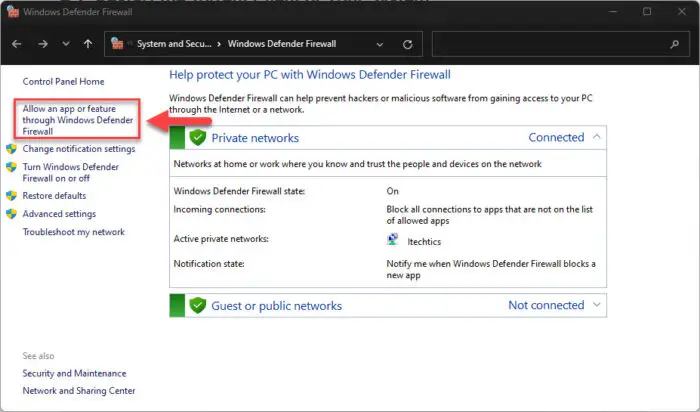700x412 pixels.
Task: Refresh the Control Panel page
Action: [407, 44]
